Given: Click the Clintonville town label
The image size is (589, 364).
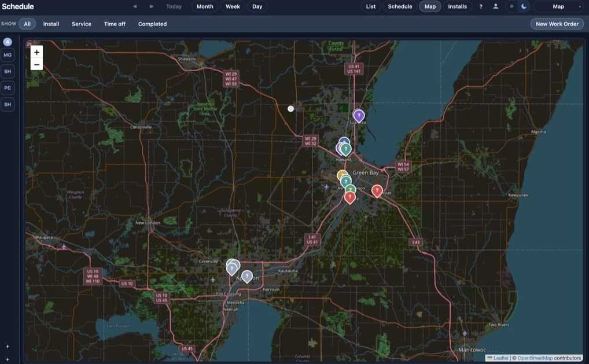Looking at the screenshot, I should click(141, 127).
